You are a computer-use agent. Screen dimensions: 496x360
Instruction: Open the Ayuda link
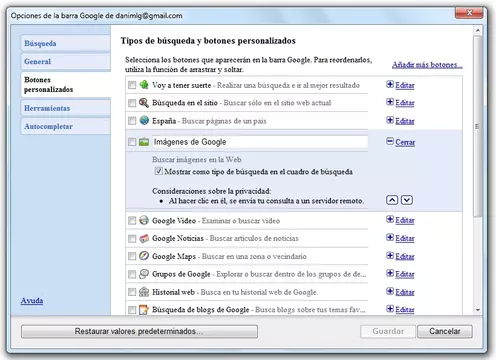[x=32, y=301]
